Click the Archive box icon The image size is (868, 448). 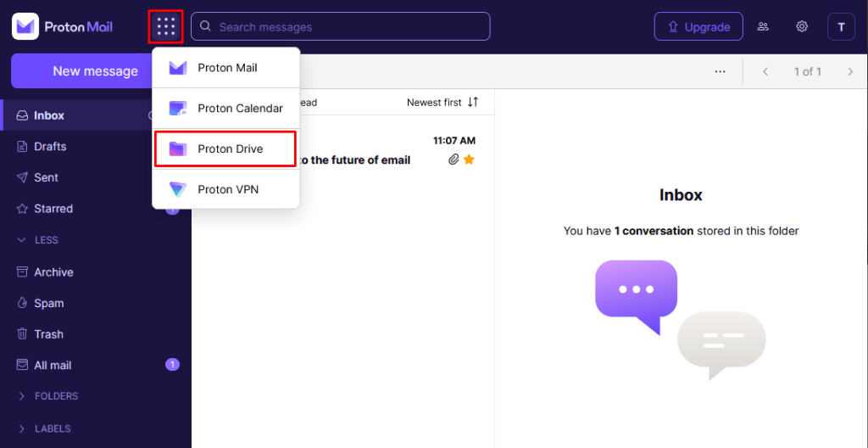(22, 272)
